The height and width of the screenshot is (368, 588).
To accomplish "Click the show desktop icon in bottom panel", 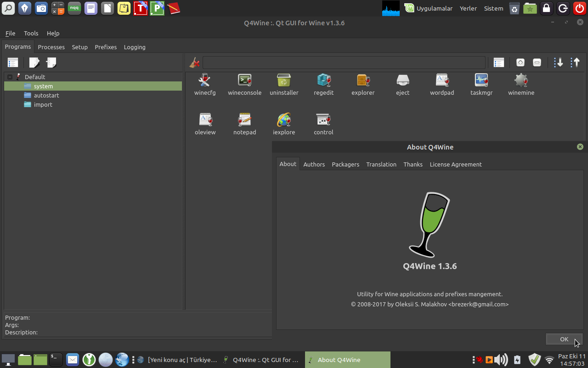I will (x=8, y=360).
